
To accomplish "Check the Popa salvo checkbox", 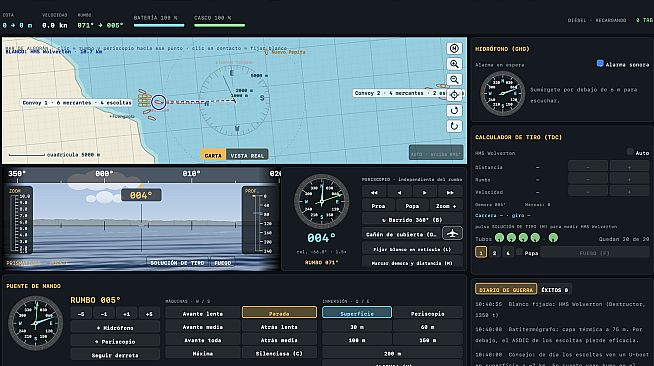I will 519,252.
